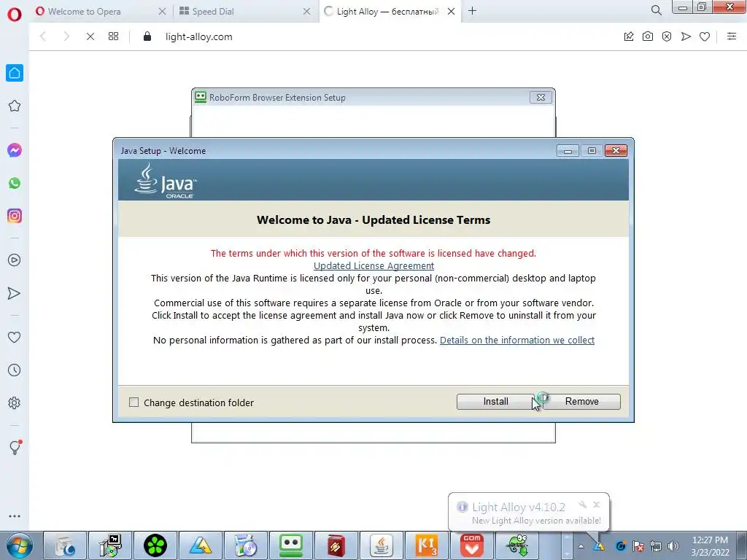Image resolution: width=747 pixels, height=560 pixels.
Task: Open the Opera home sidebar icon
Action: [15, 73]
